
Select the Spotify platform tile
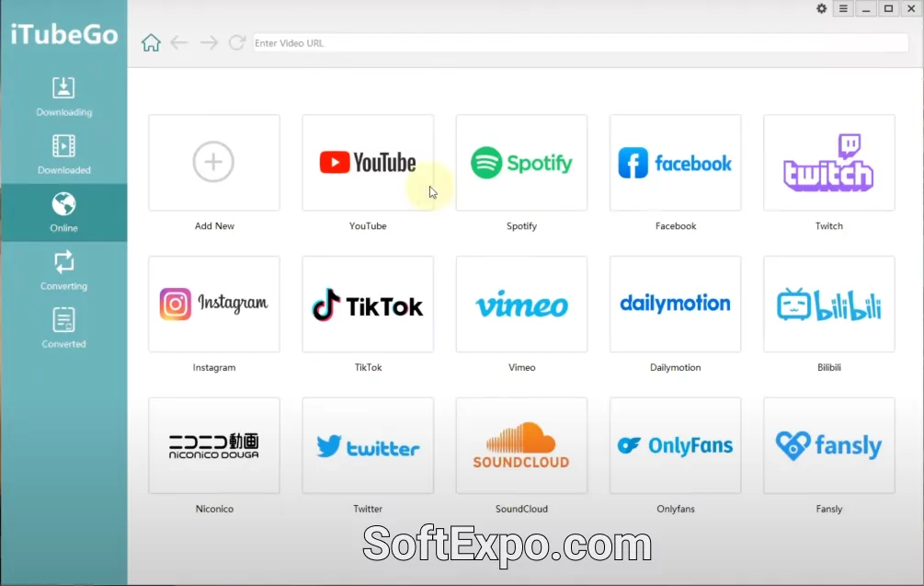click(520, 163)
